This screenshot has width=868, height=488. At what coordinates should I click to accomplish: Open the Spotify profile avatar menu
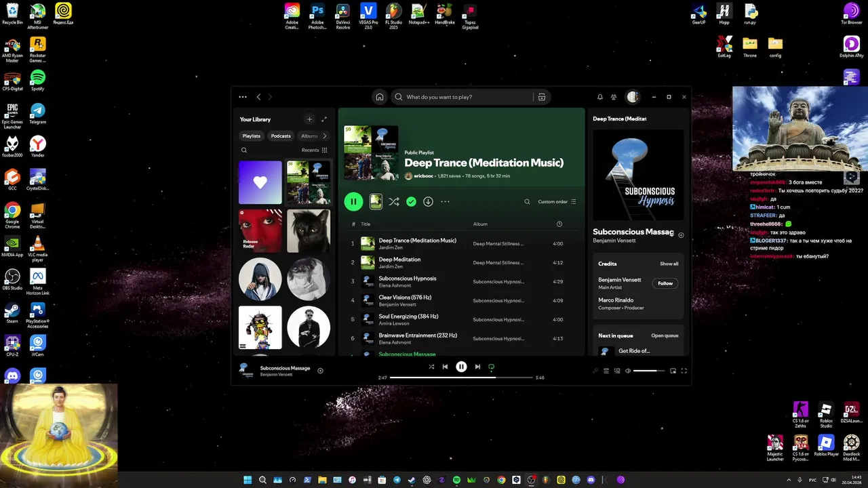[x=633, y=97]
